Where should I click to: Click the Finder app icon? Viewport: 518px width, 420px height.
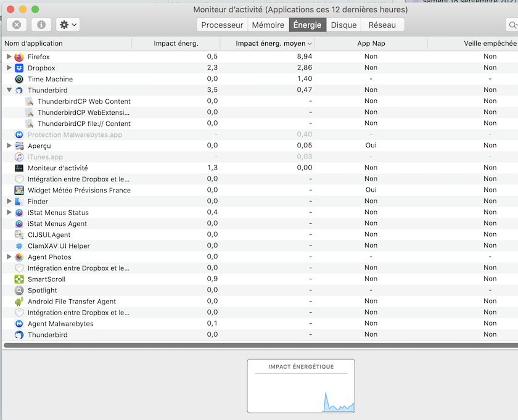coord(19,201)
